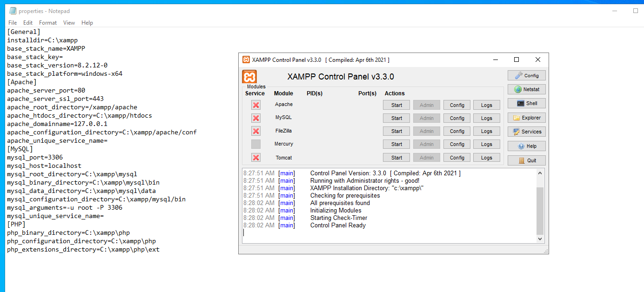This screenshot has height=292, width=644.
Task: Start the Apache module
Action: coord(396,105)
